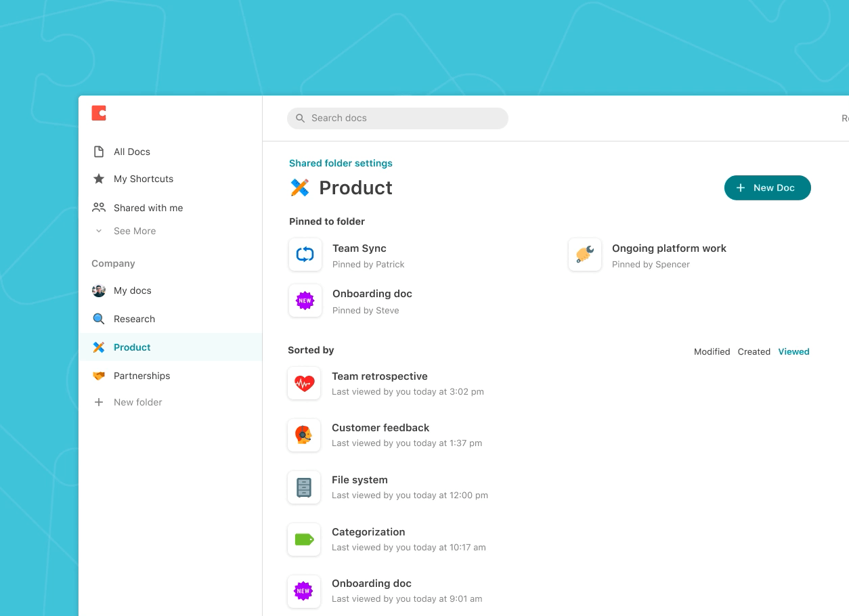Expand the See More chevron

(x=99, y=231)
